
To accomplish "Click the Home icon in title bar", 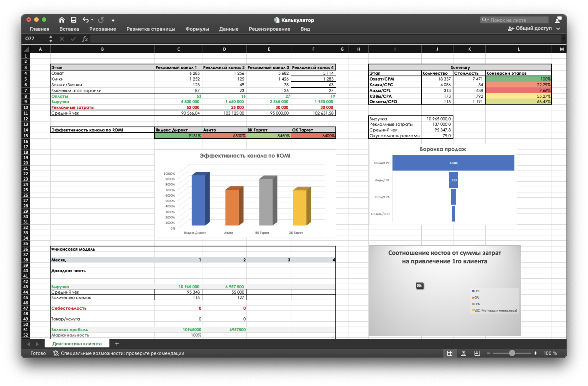I will click(x=62, y=20).
